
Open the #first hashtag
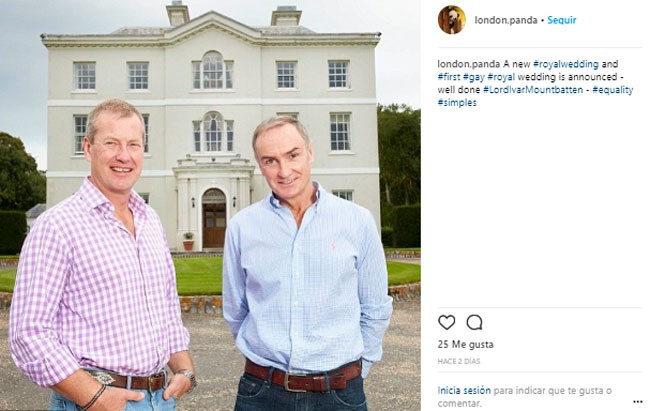(449, 77)
